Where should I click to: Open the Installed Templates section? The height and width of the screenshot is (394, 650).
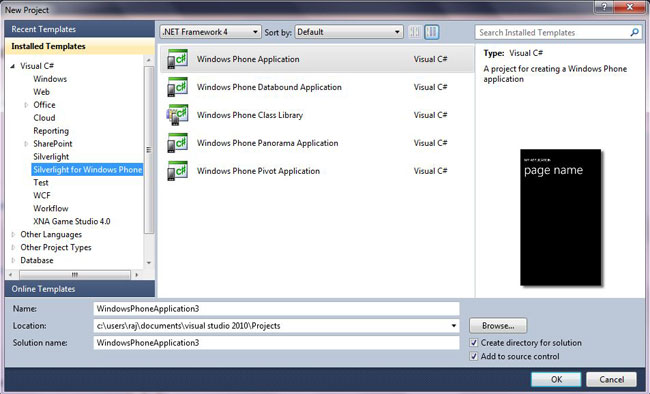point(80,46)
